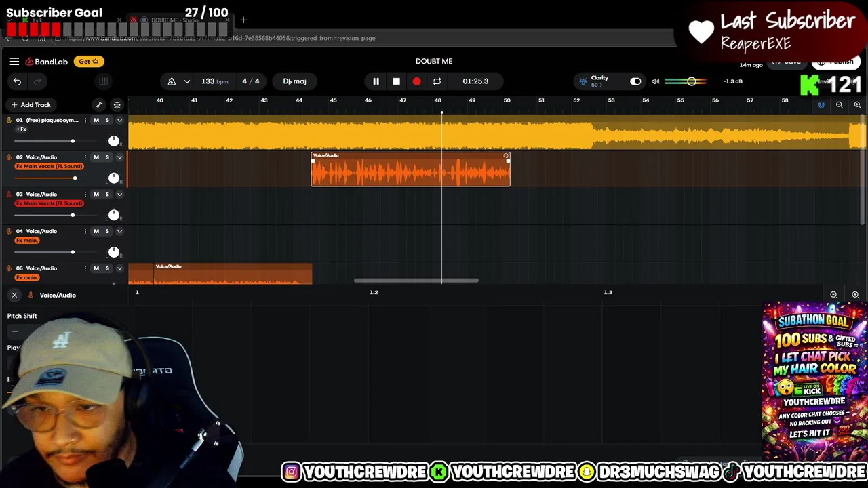The image size is (868, 488).
Task: Click the redo arrow
Action: (x=37, y=81)
